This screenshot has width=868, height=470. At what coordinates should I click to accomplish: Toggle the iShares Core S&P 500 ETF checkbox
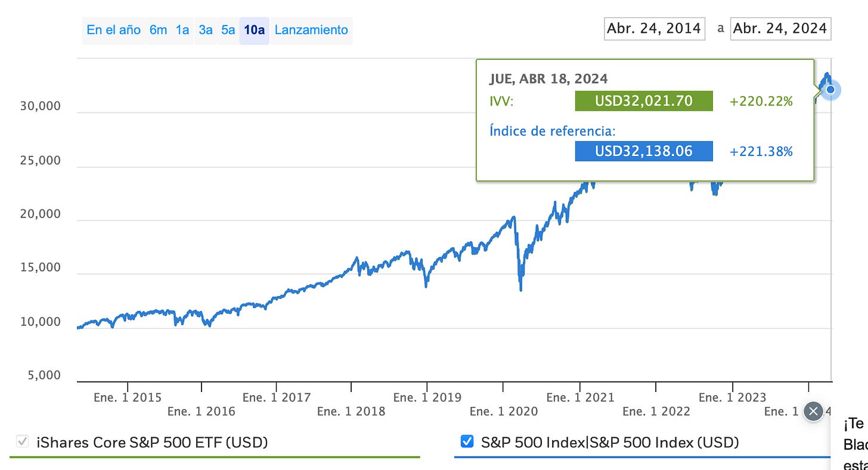tap(23, 442)
